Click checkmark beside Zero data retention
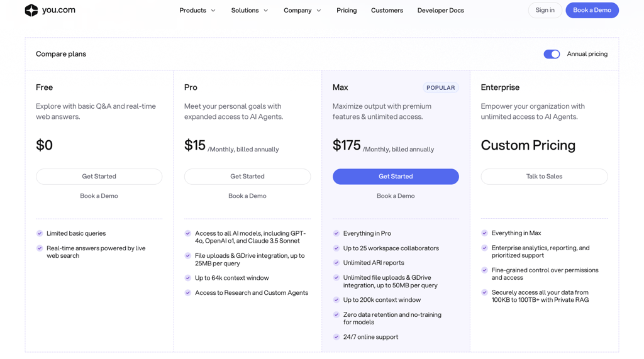 [x=336, y=314]
